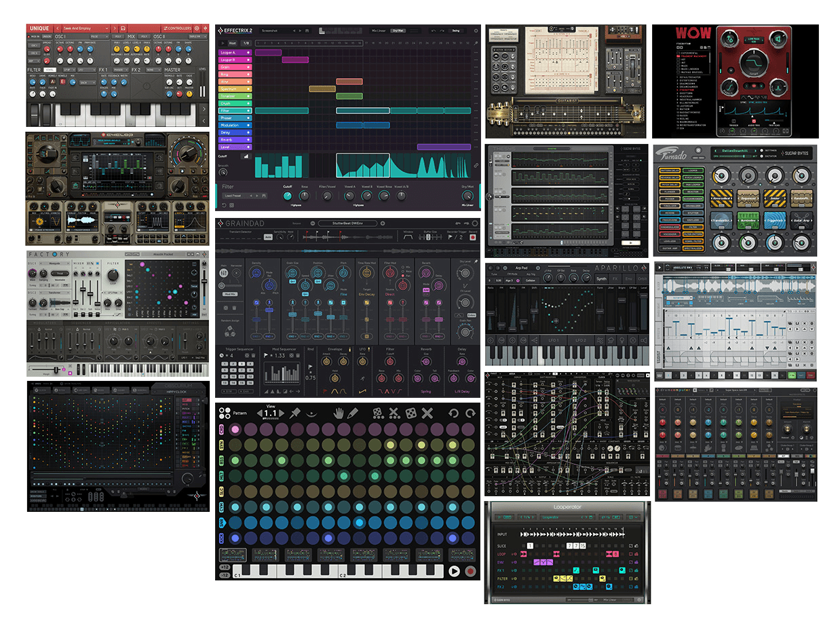Open StutterBeat DWEnv preset menu in Graindad

(347, 223)
